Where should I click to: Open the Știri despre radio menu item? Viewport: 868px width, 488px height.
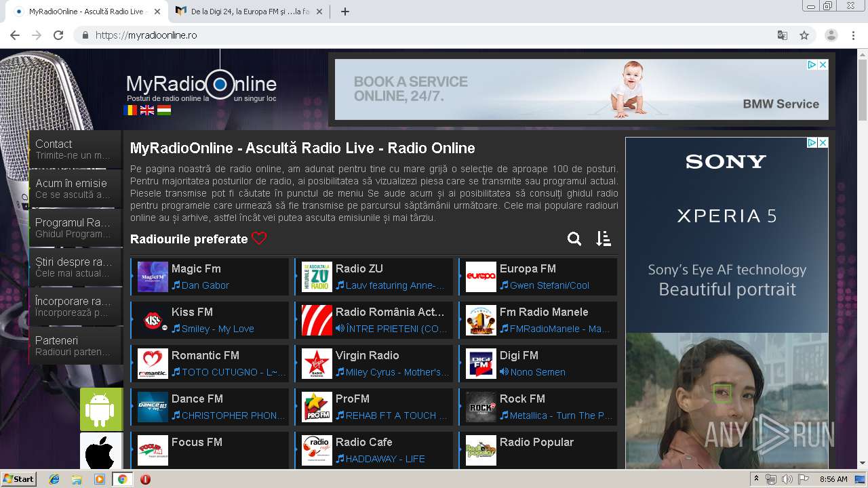pos(75,267)
